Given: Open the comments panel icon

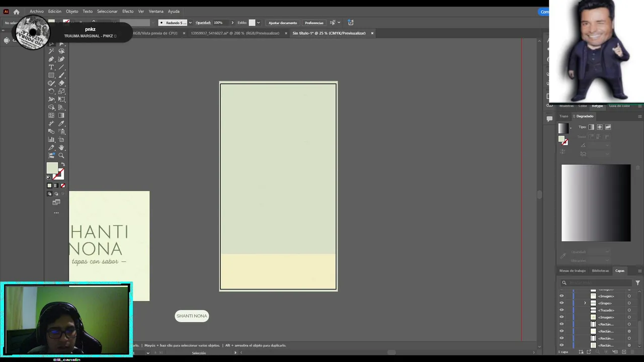Looking at the screenshot, I should [549, 119].
